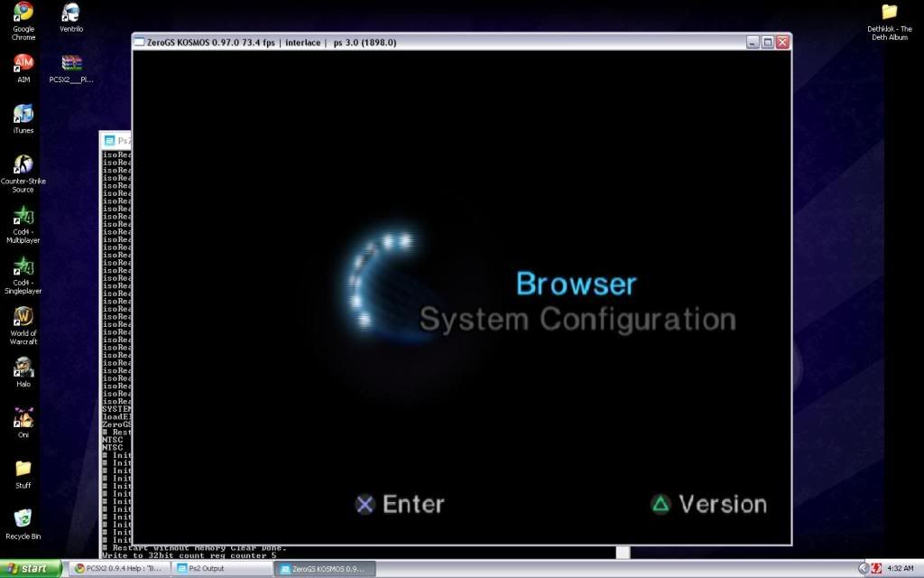Select the Halo desktop shortcut
The image size is (924, 578).
coord(23,372)
